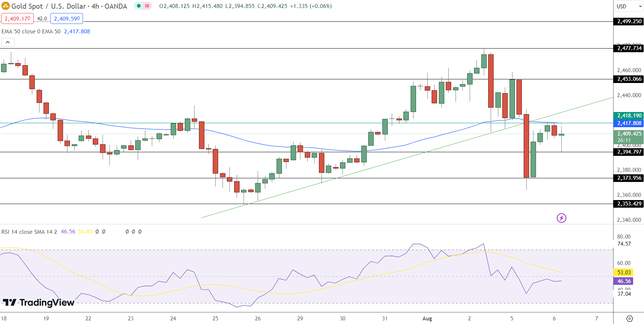The width and height of the screenshot is (644, 324).
Task: Click the purple 46.56 RSI label
Action: [x=624, y=281]
